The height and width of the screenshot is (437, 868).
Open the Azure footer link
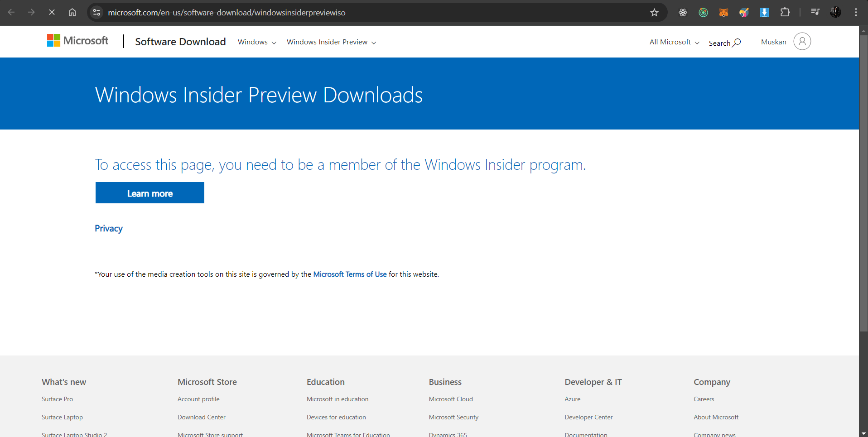(x=573, y=399)
